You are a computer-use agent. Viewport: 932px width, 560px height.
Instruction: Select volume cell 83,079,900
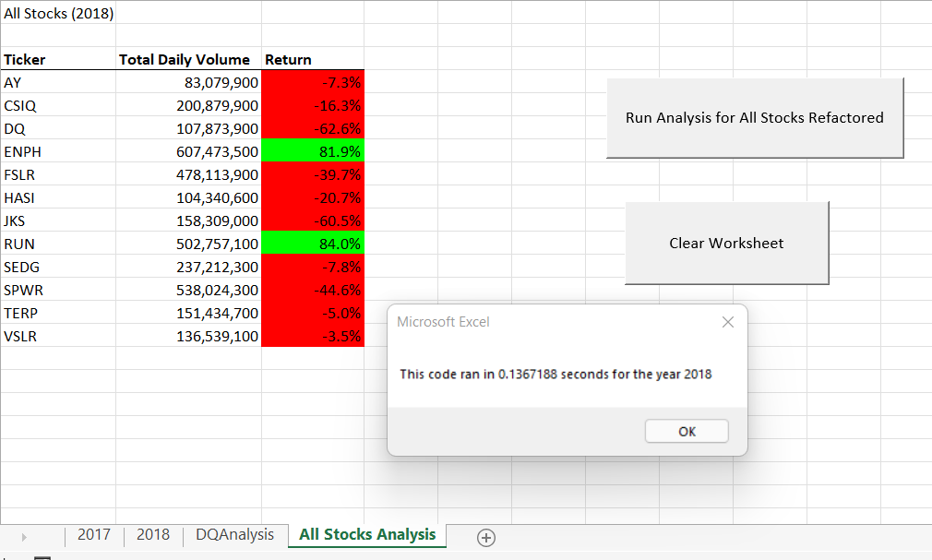point(188,82)
